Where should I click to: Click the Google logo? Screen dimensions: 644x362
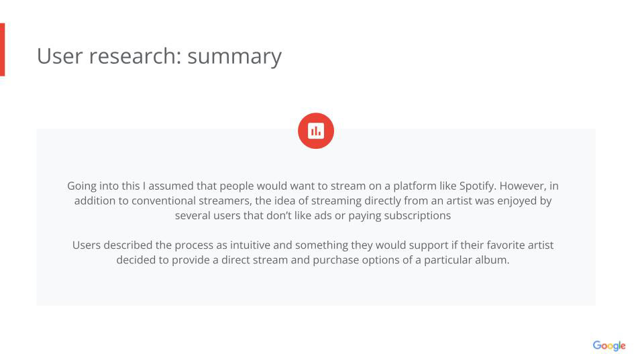[x=608, y=346]
